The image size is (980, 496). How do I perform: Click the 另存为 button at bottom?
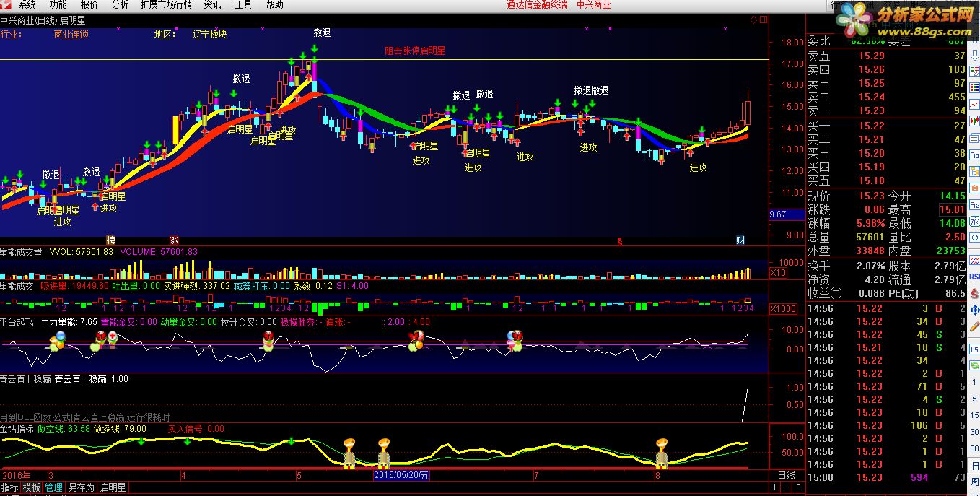point(82,488)
